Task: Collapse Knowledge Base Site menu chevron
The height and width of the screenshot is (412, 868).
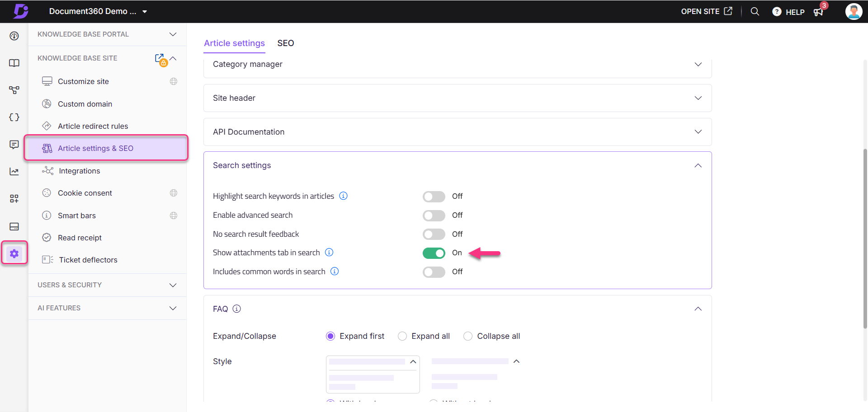Action: coord(173,58)
